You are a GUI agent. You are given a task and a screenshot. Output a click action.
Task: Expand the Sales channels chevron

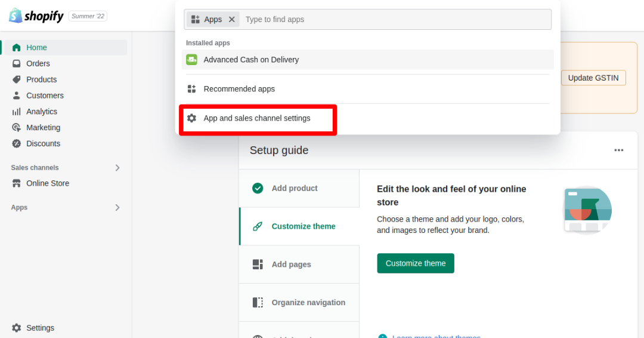[x=117, y=168]
